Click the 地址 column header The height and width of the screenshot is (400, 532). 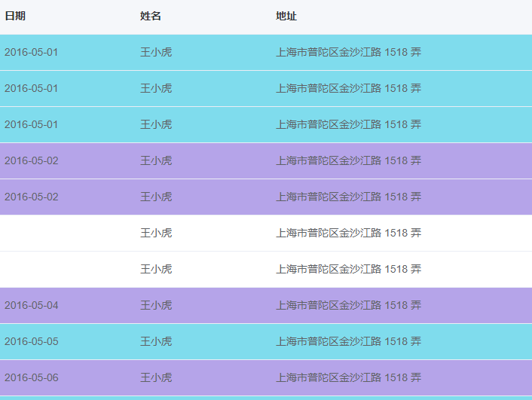[x=286, y=16]
